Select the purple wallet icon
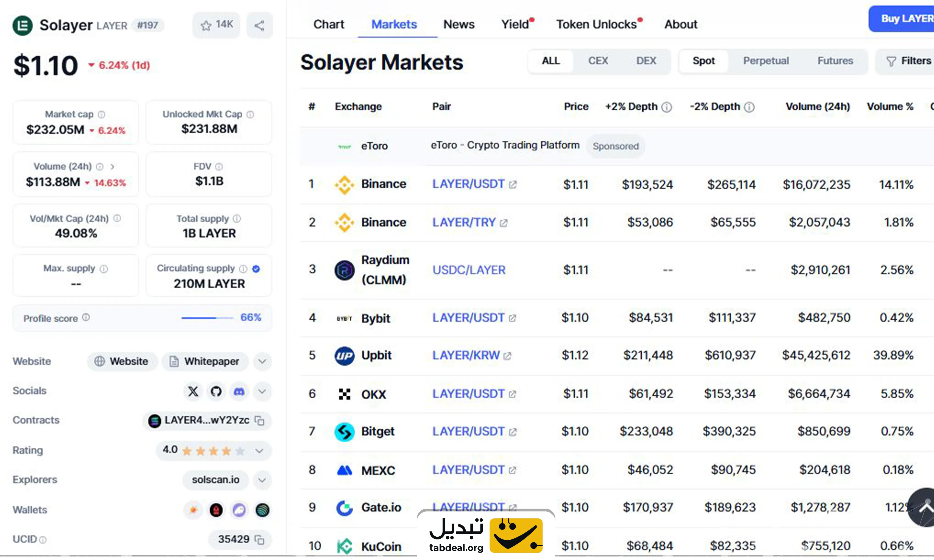 tap(239, 510)
